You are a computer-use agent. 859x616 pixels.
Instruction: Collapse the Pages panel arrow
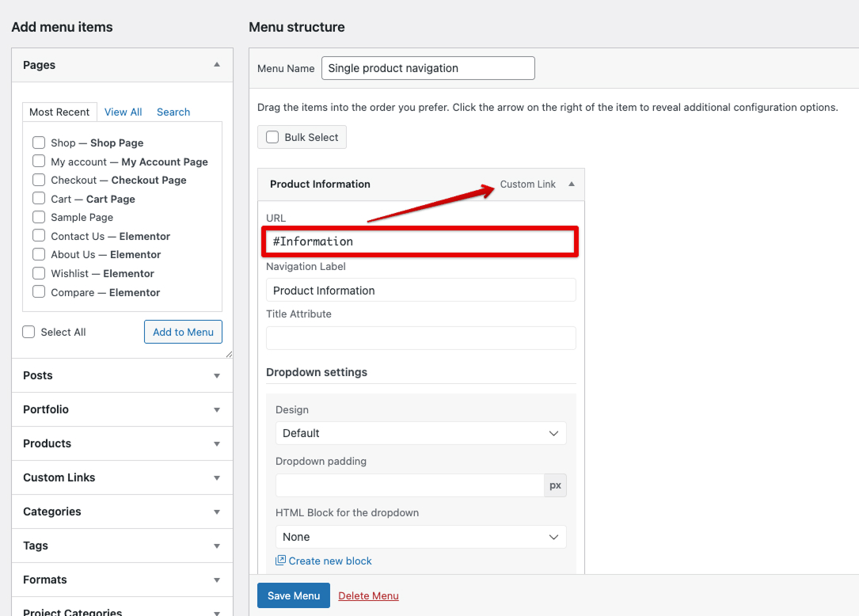point(217,65)
